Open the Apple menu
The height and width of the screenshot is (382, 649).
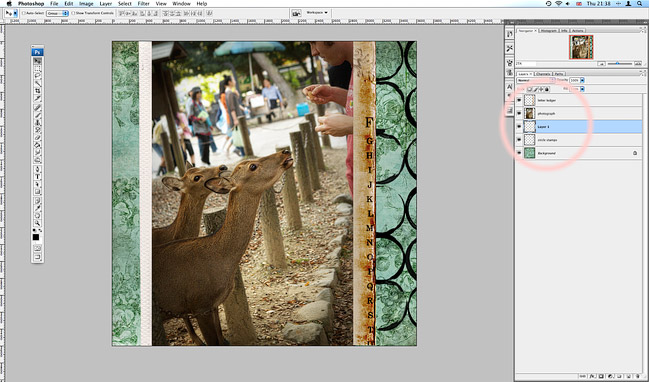pyautogui.click(x=9, y=4)
